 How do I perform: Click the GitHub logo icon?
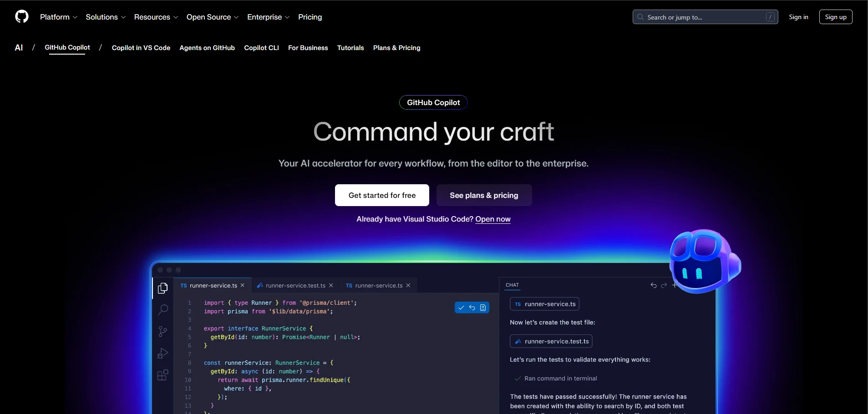click(x=22, y=17)
